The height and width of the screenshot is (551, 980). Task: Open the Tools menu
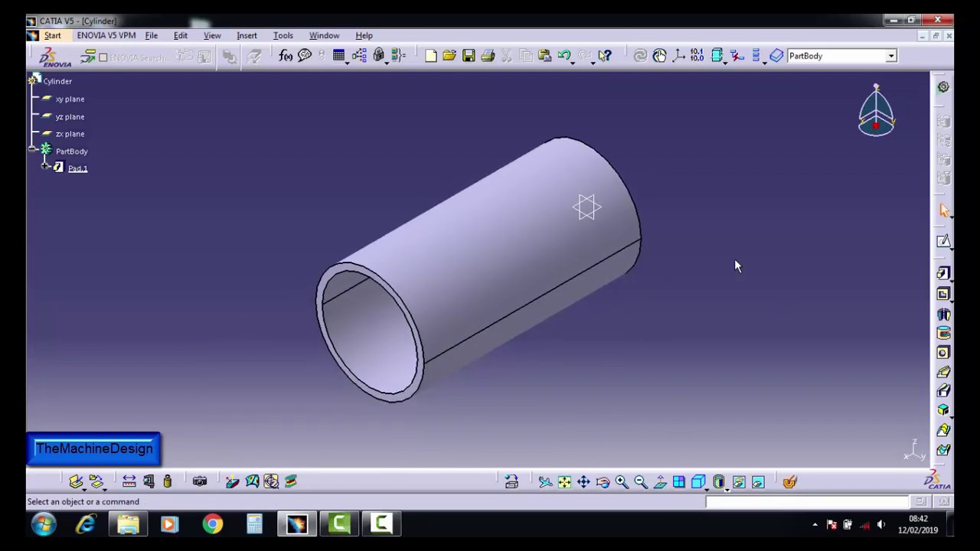tap(283, 35)
